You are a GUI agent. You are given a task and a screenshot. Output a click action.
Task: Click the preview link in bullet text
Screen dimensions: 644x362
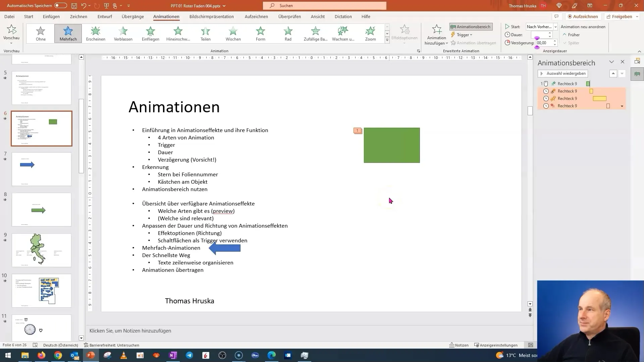pos(222,211)
